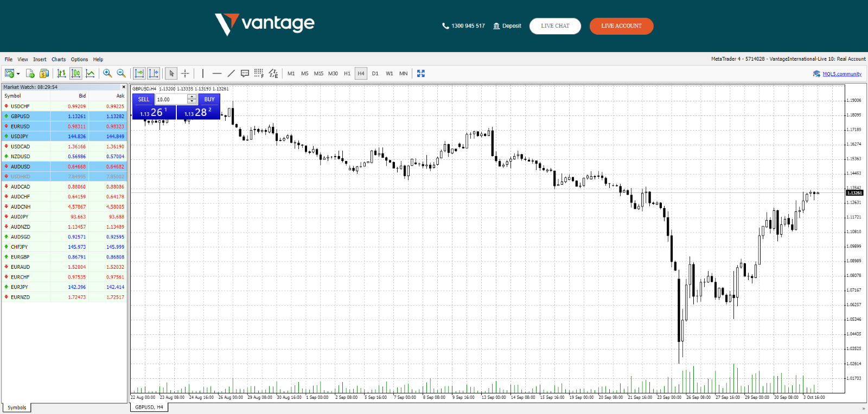Select the horizontal line drawing tool
Screen dimensions: 868x414
click(x=217, y=73)
